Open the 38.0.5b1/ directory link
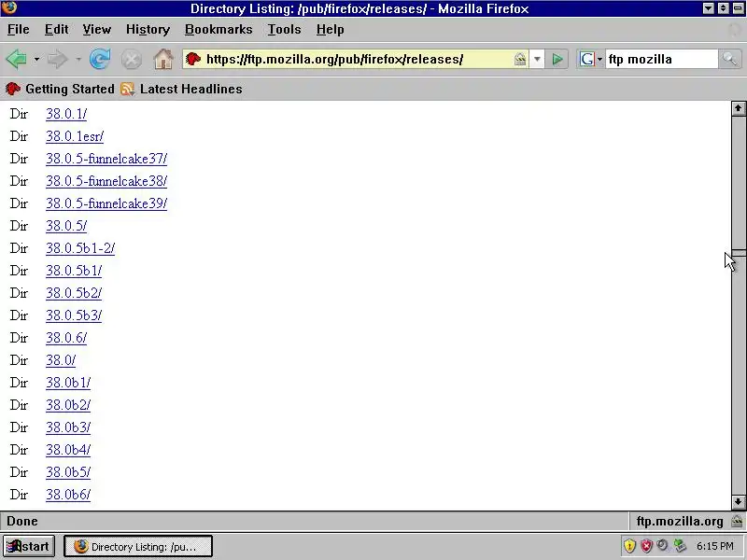Screen dimensions: 747x560 tap(74, 271)
